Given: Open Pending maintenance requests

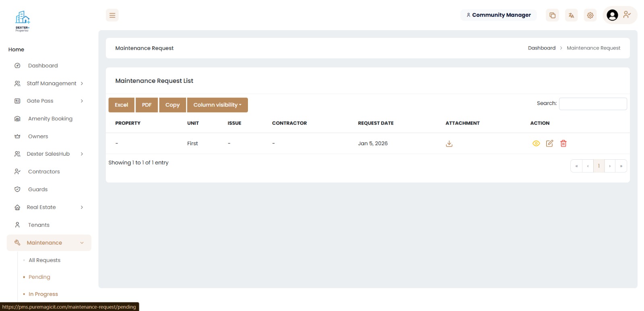Looking at the screenshot, I should coord(39,277).
